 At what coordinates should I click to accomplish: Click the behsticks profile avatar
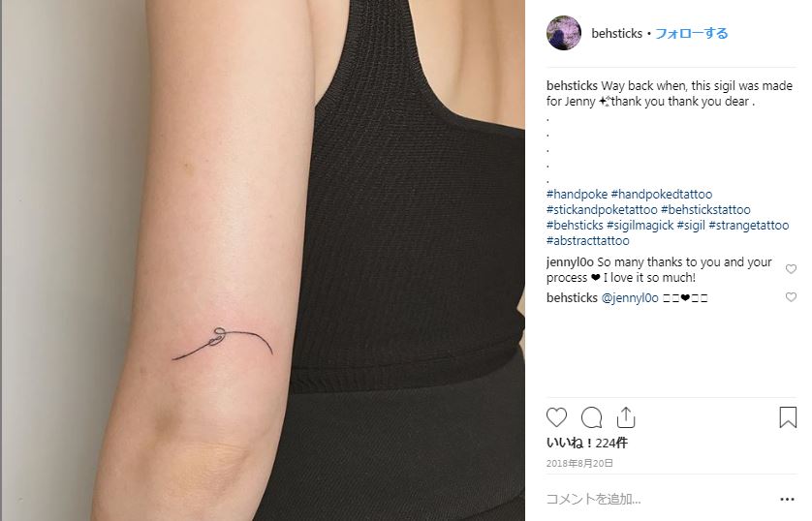click(x=563, y=33)
